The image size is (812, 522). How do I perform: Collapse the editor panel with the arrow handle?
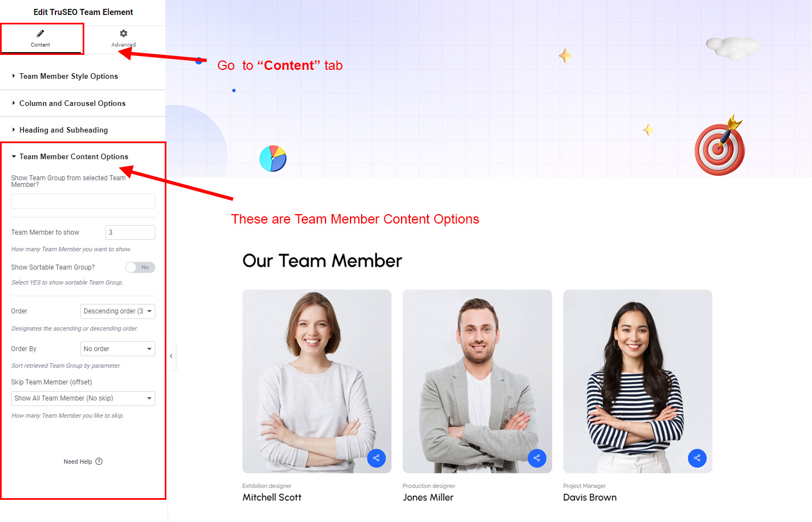[x=171, y=356]
